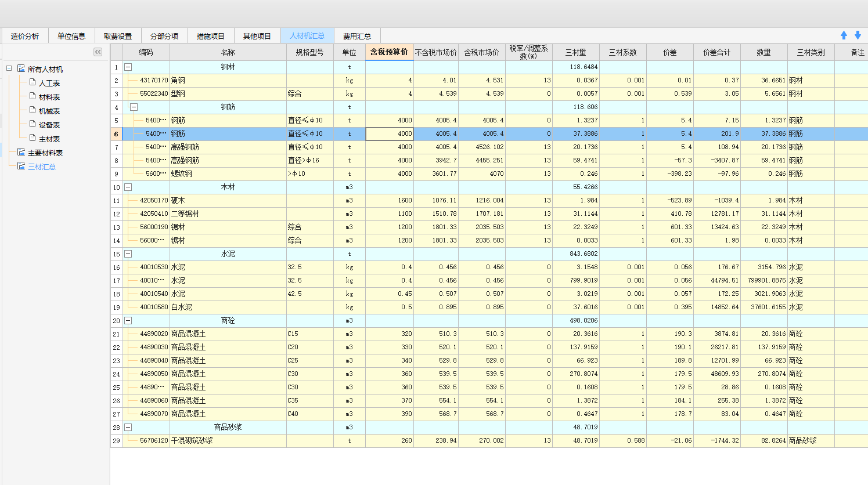Click the document icon beside 人工表
Screen dimensions: 868x485
point(33,82)
